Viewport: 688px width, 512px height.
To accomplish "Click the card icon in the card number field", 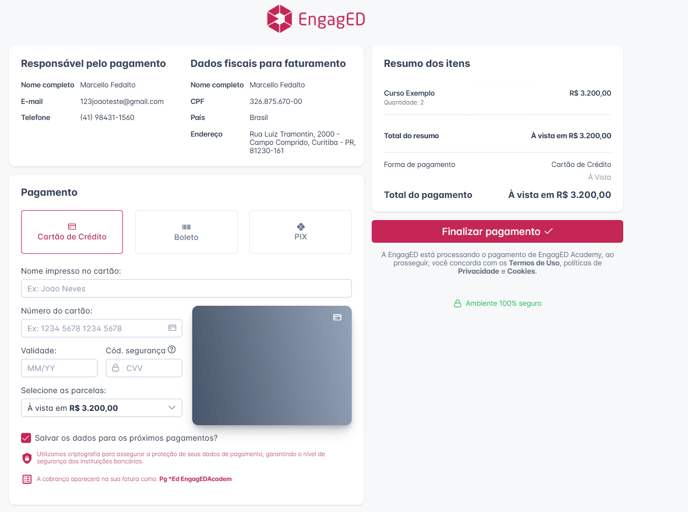I will [172, 328].
